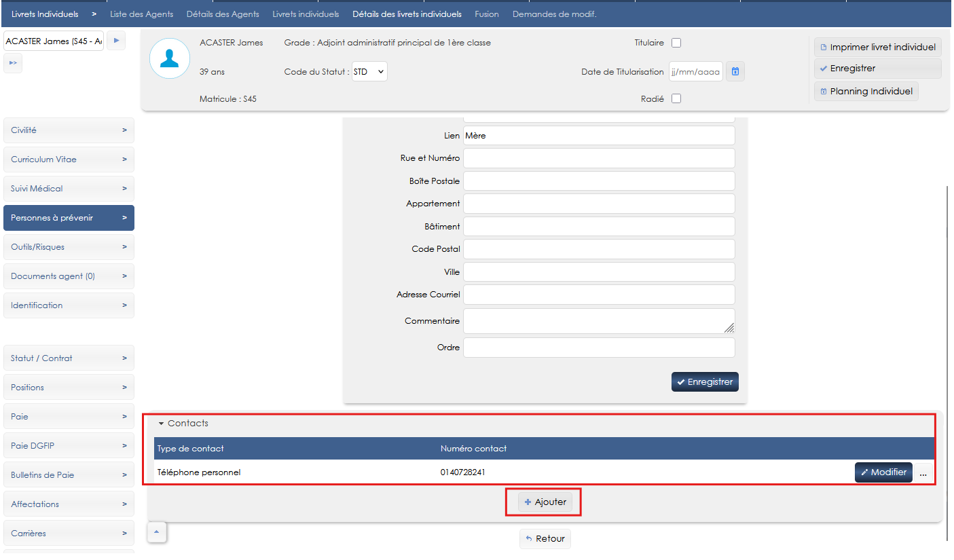This screenshot has height=560, width=954.
Task: Print the individual record (Imprimer livret individuel)
Action: (x=877, y=47)
